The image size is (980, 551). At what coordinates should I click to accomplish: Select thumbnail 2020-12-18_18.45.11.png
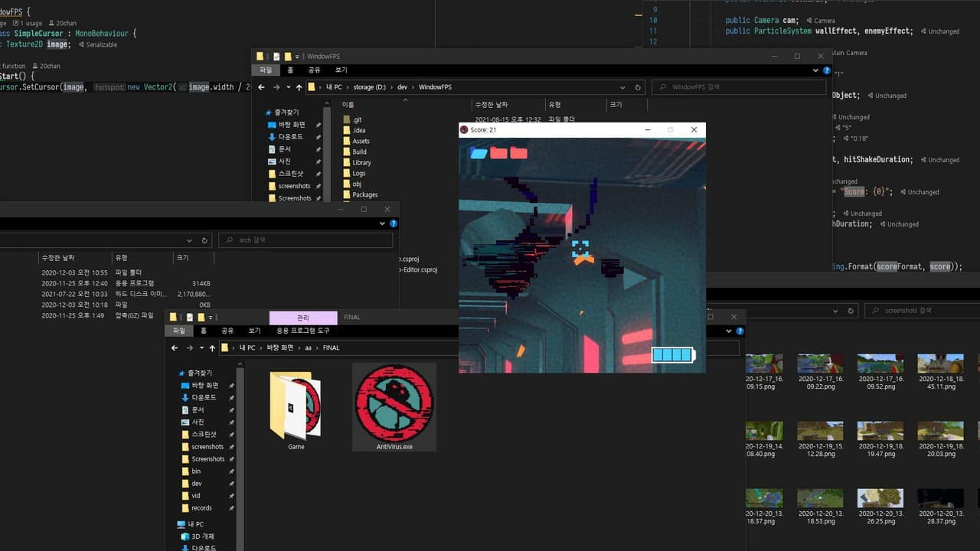tap(941, 373)
